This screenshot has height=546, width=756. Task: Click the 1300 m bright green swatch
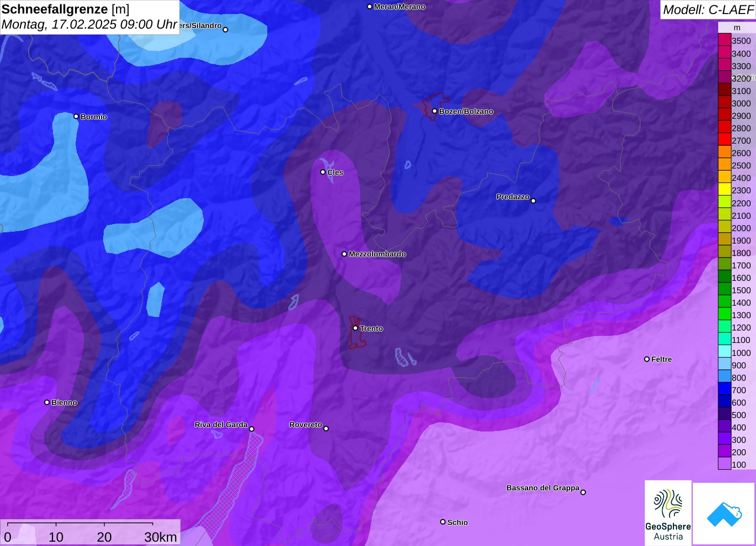[725, 314]
